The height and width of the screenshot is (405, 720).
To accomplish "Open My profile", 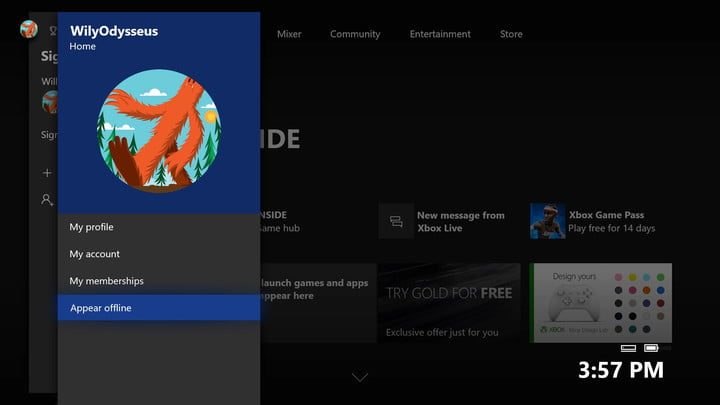I will click(x=158, y=227).
